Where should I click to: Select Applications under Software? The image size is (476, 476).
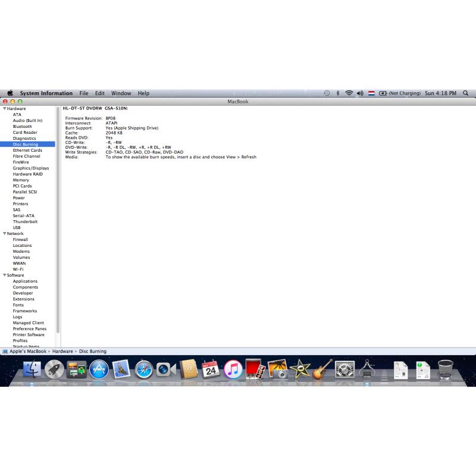[25, 281]
